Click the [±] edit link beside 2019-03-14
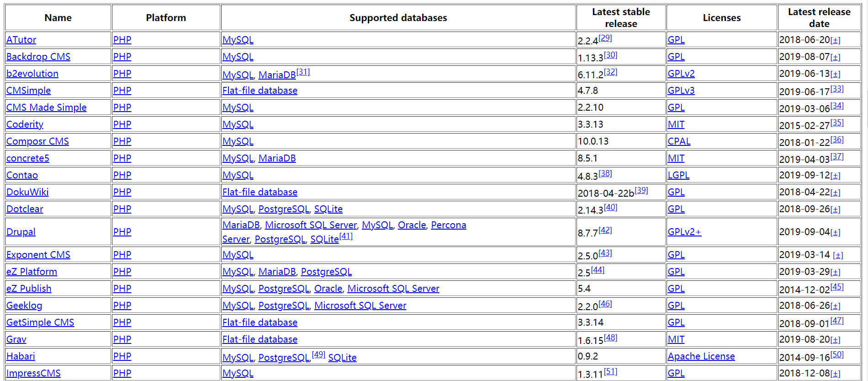The height and width of the screenshot is (381, 868). coord(838,256)
